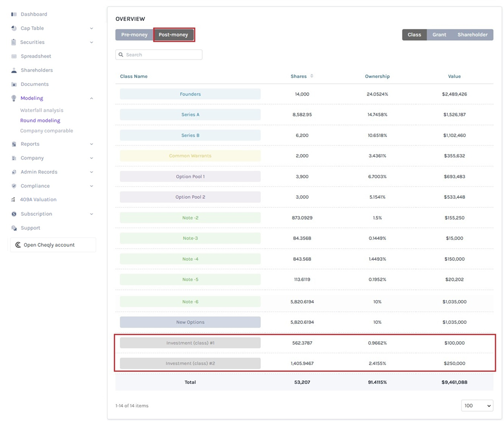
Task: Switch to Pre-money view
Action: tap(134, 35)
